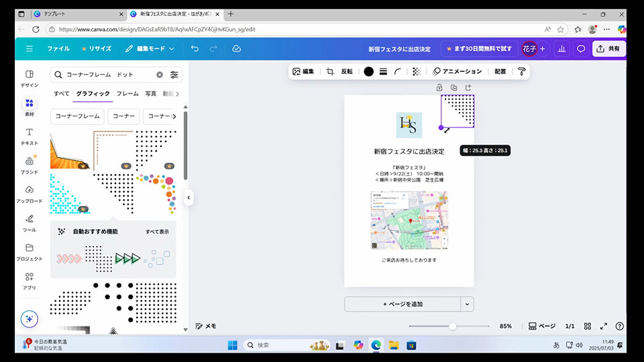Click the lock icon above the page
The height and width of the screenshot is (362, 644).
pos(439,87)
